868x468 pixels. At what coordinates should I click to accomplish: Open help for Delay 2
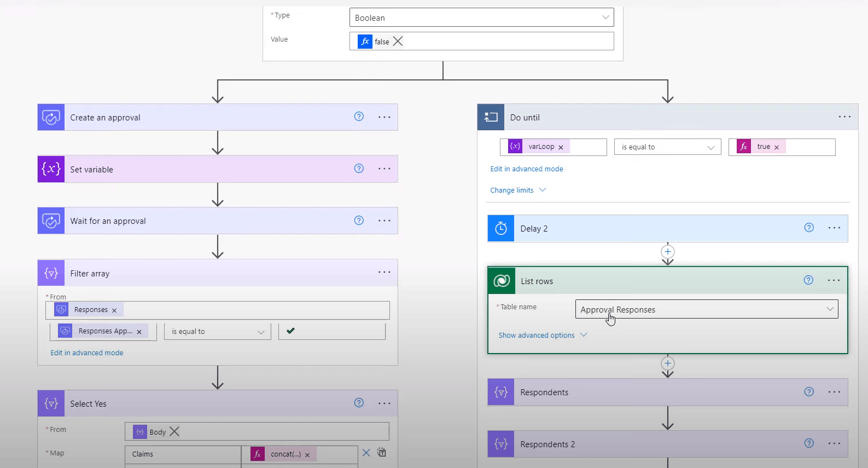click(x=809, y=228)
